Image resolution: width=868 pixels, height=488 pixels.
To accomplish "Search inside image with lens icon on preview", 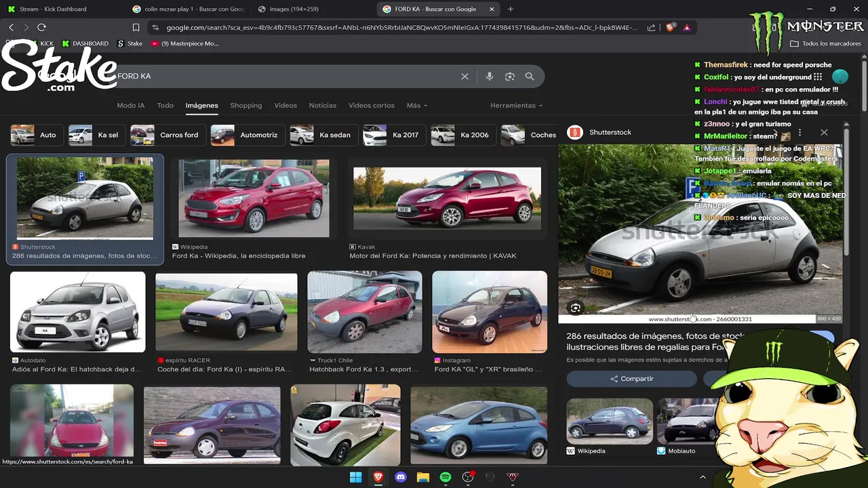I will click(575, 308).
